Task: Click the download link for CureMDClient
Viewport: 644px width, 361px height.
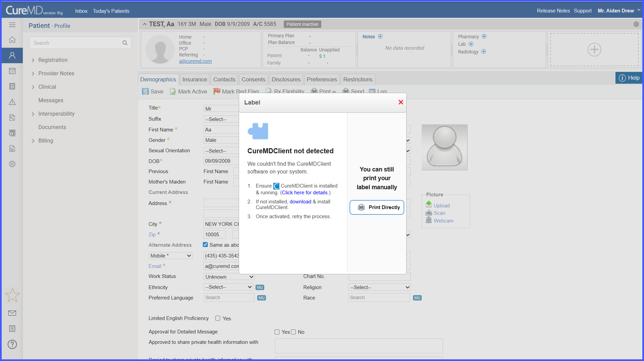Action: 301,202
